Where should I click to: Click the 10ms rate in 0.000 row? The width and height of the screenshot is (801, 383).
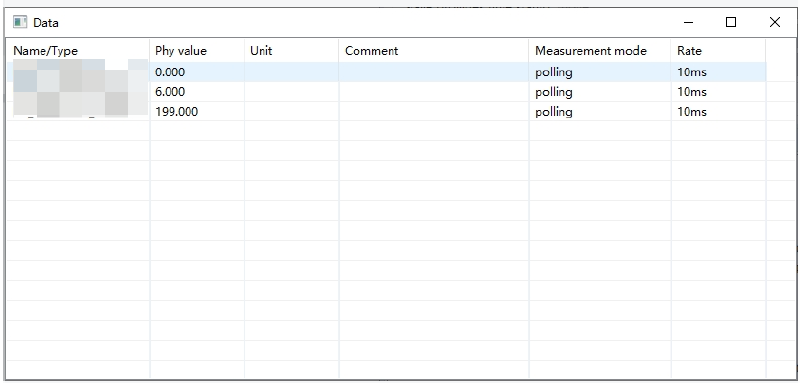click(x=692, y=72)
